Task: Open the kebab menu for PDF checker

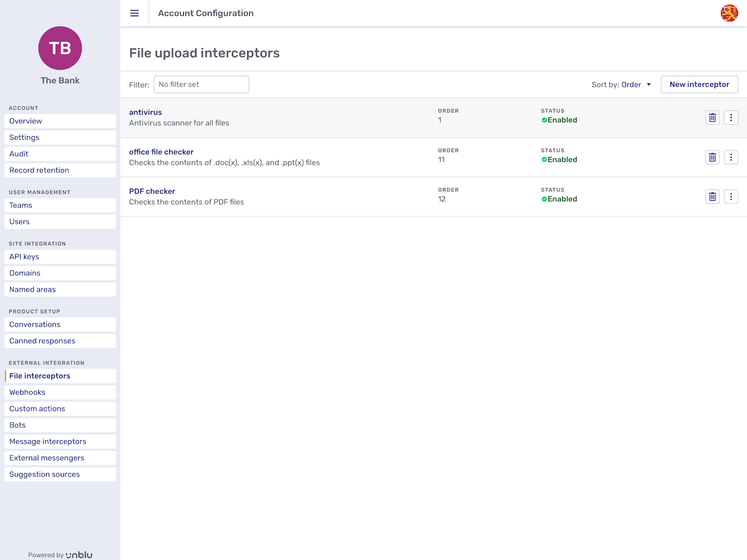Action: tap(731, 196)
